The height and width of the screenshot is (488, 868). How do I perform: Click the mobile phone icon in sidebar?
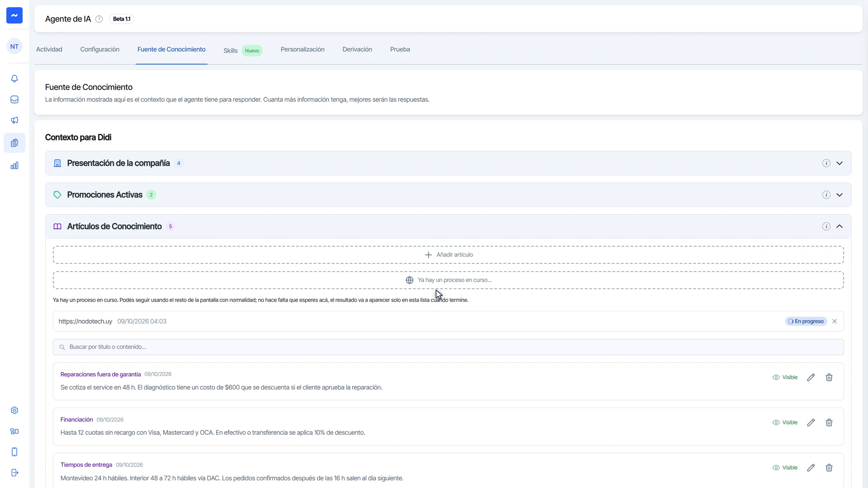coord(14,452)
